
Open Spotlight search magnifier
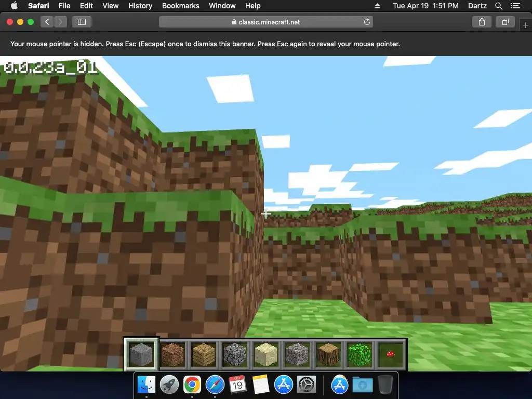(x=498, y=6)
